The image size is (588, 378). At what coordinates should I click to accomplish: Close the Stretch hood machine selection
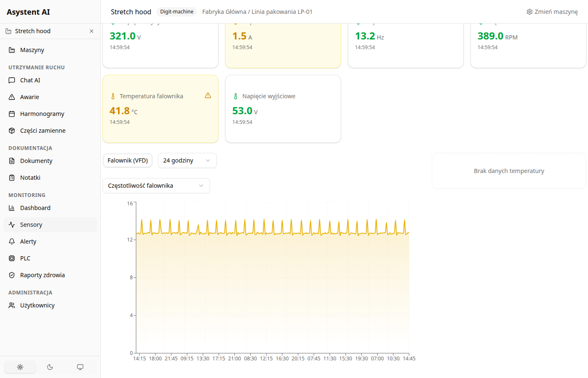[92, 31]
